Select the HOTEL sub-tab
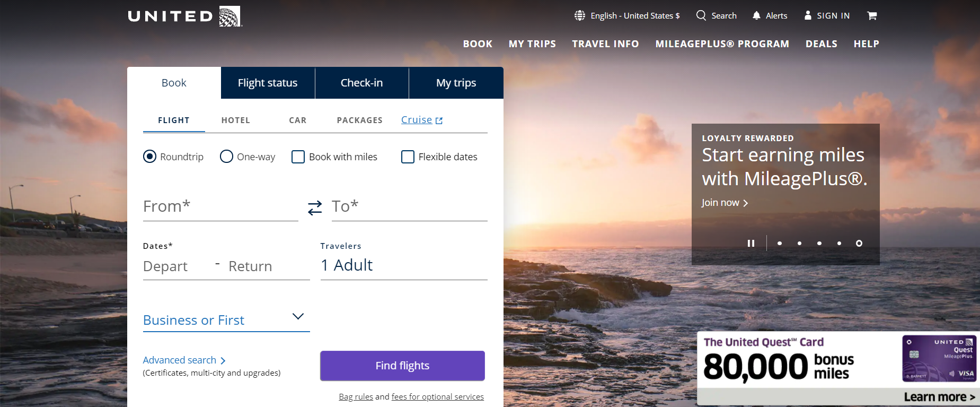This screenshot has width=980, height=407. point(236,120)
